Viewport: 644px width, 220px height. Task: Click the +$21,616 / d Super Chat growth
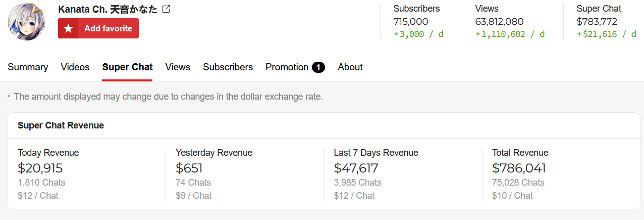(x=607, y=34)
